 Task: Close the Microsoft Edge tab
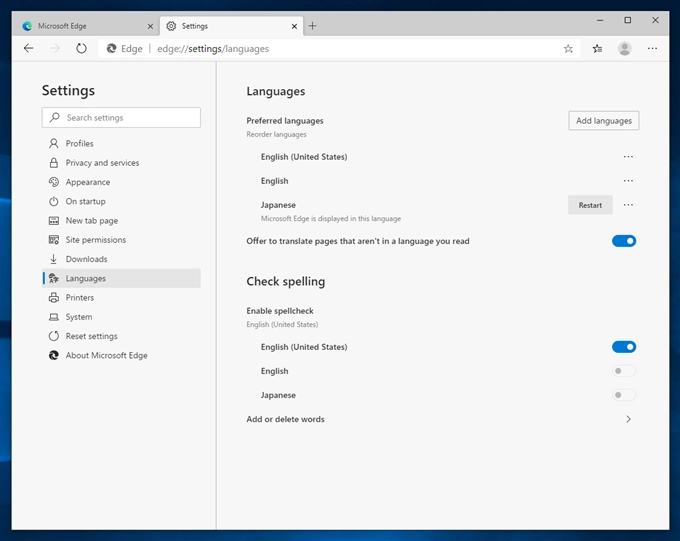150,26
